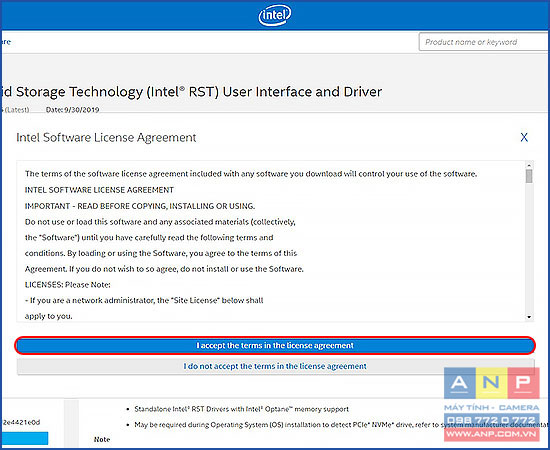Click the Intel logo in the header
Screen dimensions: 550x450
[275, 15]
